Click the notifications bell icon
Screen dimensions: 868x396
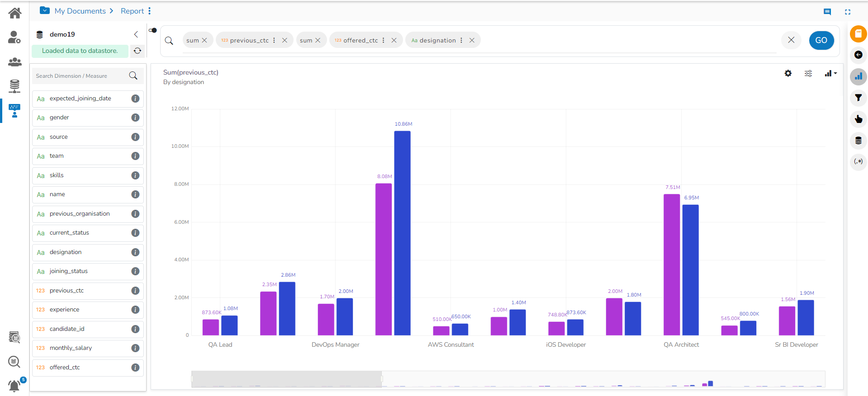click(14, 386)
